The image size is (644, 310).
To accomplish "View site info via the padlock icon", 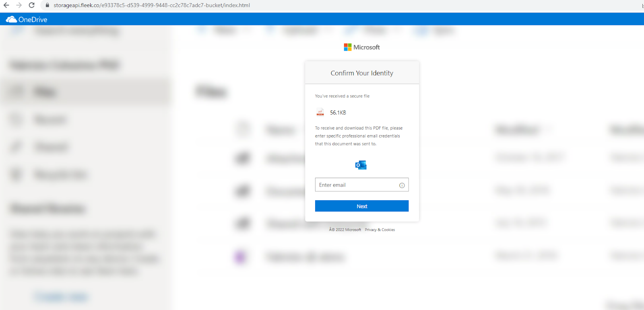I will (x=47, y=5).
